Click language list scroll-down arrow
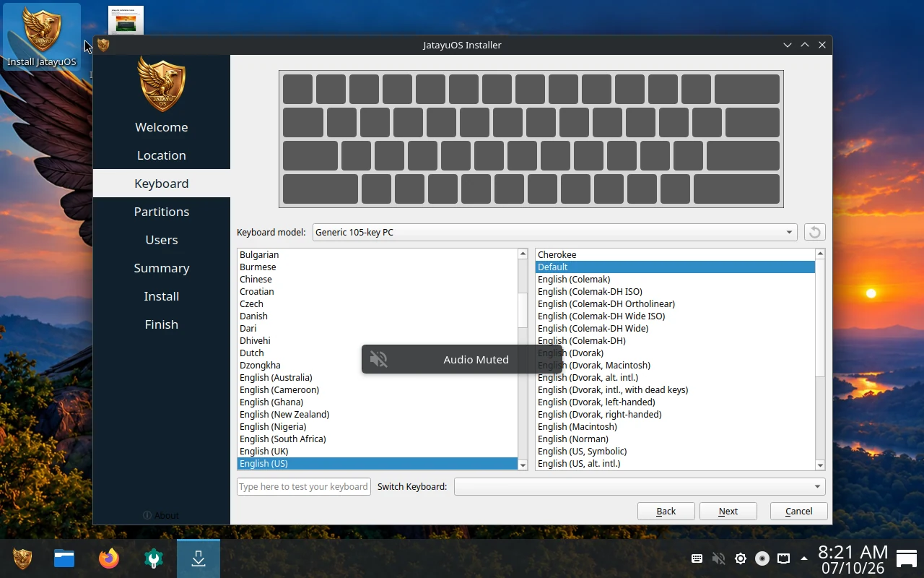This screenshot has width=924, height=578. click(523, 465)
